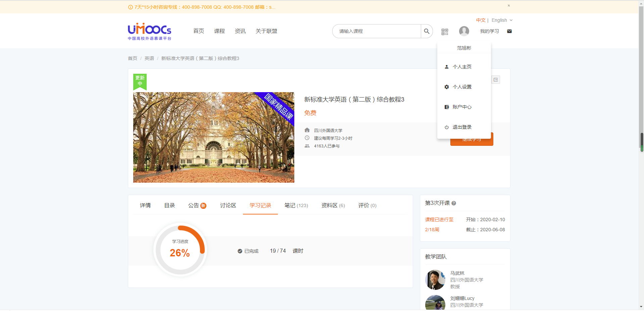This screenshot has height=311, width=644.
Task: Click the 请输入课程 search field
Action: coord(377,31)
